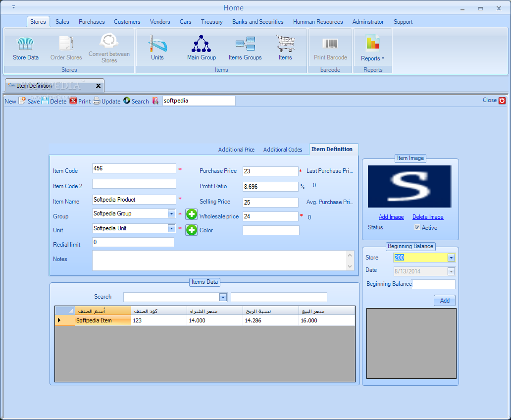Click the Item Name field

(134, 200)
